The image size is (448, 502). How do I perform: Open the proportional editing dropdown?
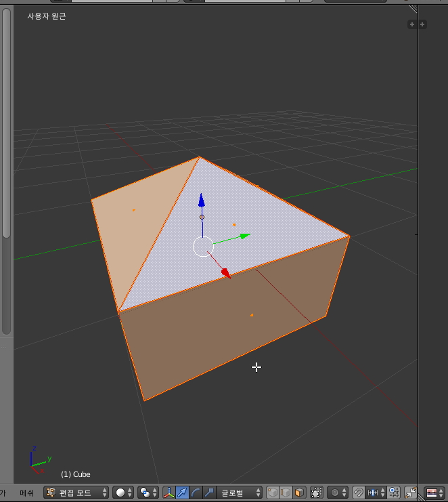pos(338,493)
